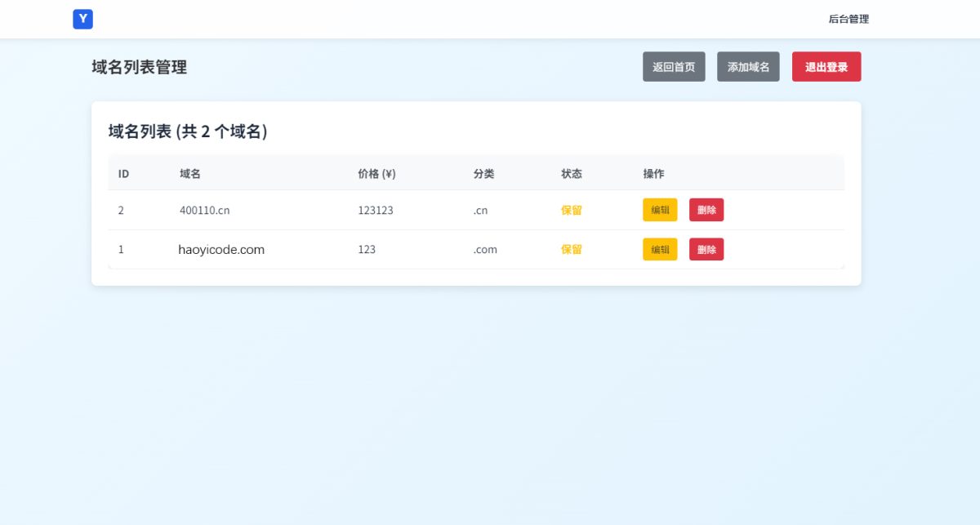This screenshot has width=980, height=525.
Task: Click the .cn category cell
Action: click(x=480, y=210)
